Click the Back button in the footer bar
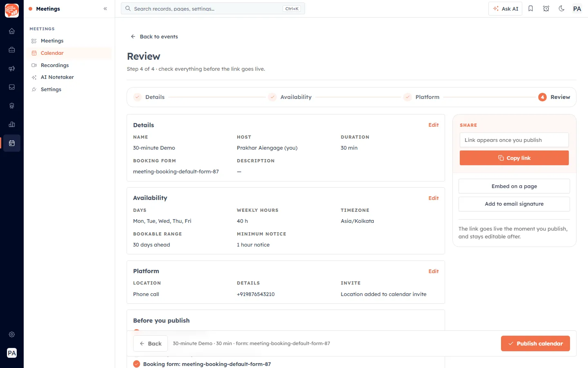 (x=150, y=343)
